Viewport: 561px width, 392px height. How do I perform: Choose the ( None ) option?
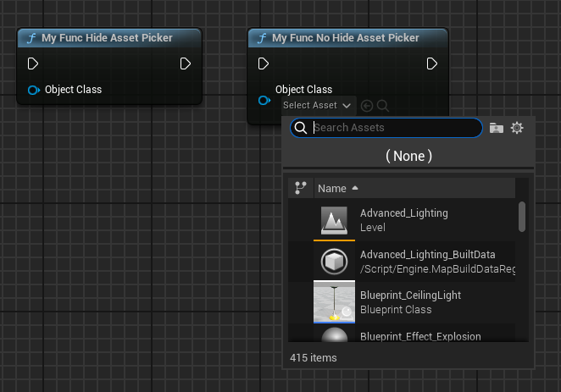pos(408,156)
